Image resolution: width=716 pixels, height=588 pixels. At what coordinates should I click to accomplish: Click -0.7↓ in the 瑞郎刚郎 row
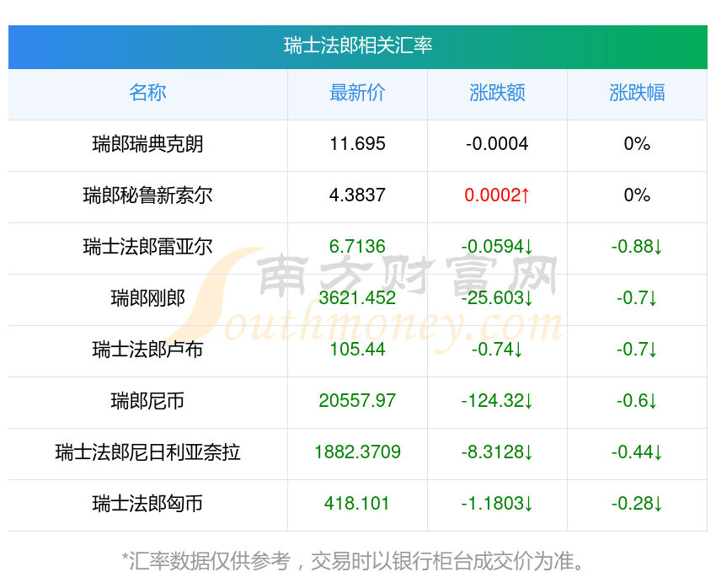coord(637,298)
